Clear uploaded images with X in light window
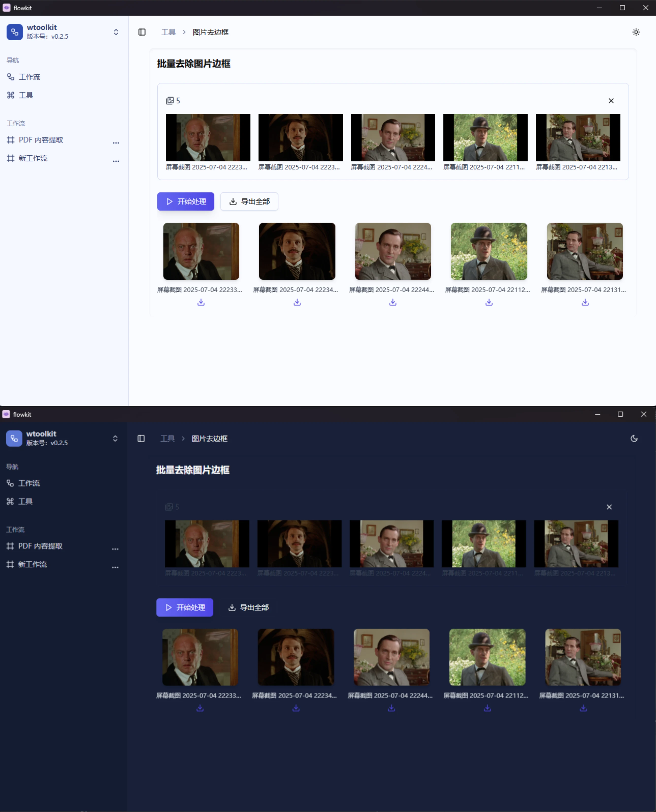656x812 pixels. click(611, 101)
